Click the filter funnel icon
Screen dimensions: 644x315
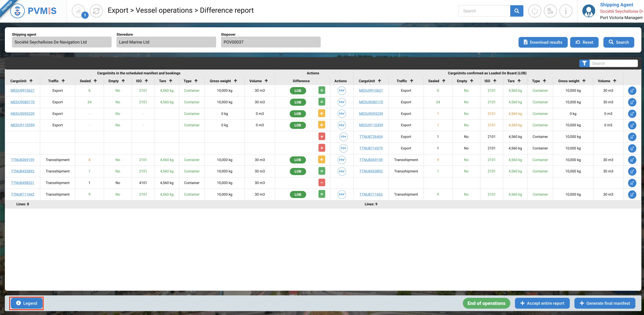click(x=584, y=64)
